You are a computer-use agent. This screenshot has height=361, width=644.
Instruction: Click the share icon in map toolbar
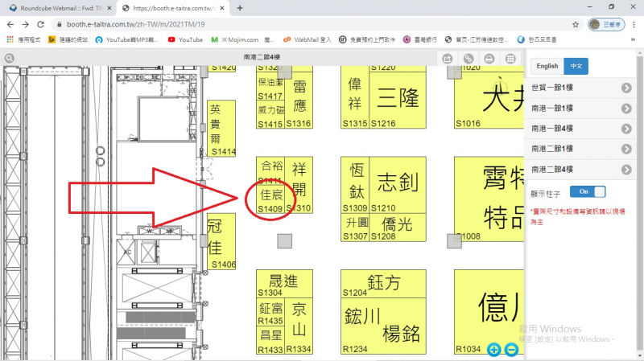[x=448, y=59]
